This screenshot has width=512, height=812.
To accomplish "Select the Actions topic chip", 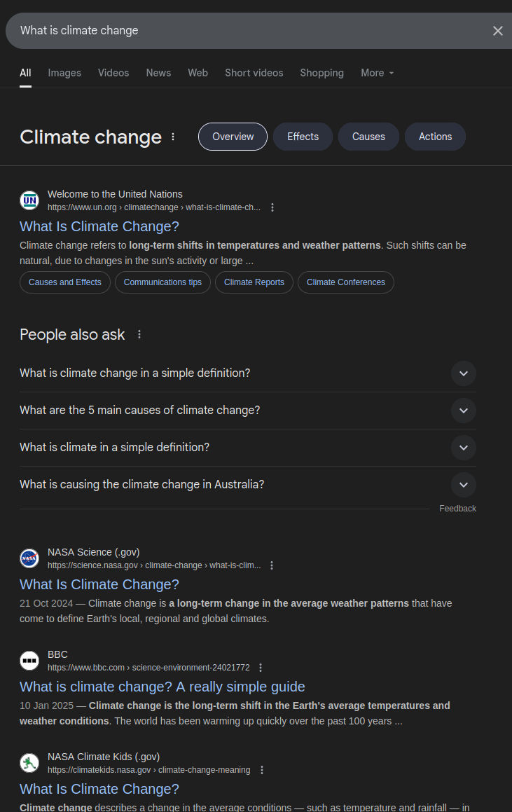I will (435, 137).
